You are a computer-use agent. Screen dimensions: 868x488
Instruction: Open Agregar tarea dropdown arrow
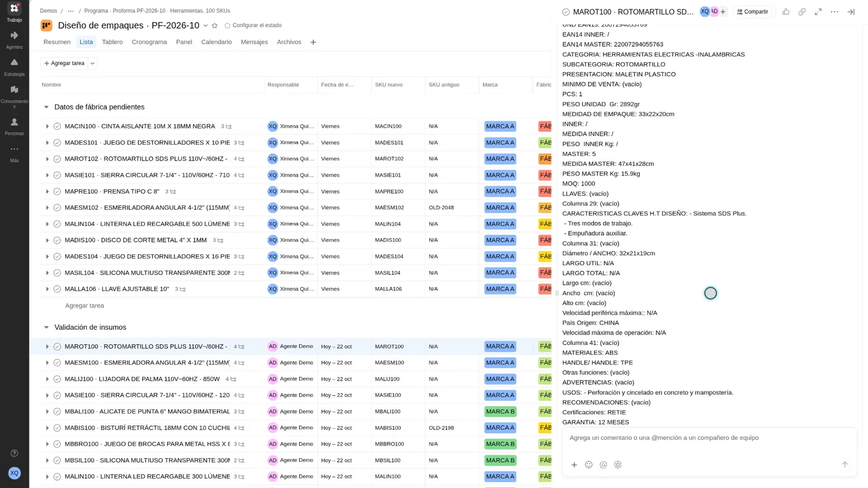[93, 63]
